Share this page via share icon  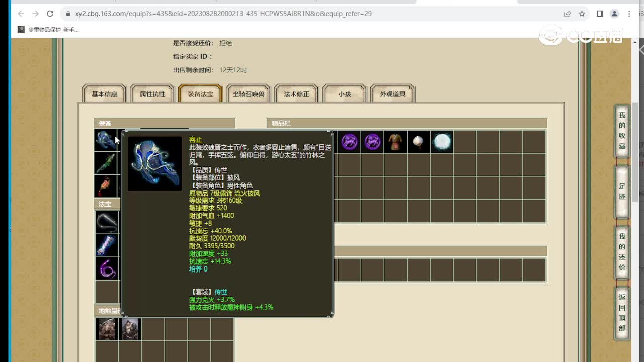(568, 14)
